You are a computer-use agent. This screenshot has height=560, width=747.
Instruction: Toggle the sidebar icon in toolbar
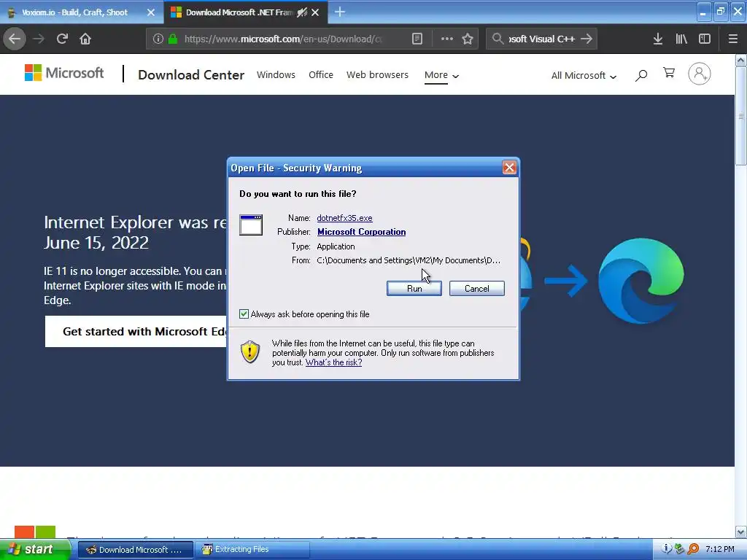point(705,39)
